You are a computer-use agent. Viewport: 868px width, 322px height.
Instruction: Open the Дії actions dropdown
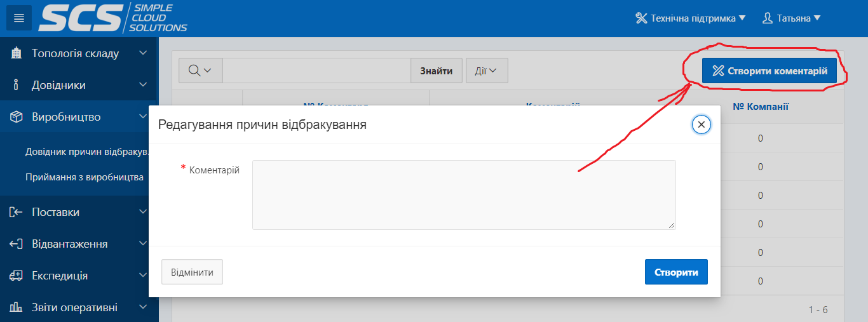(x=487, y=70)
